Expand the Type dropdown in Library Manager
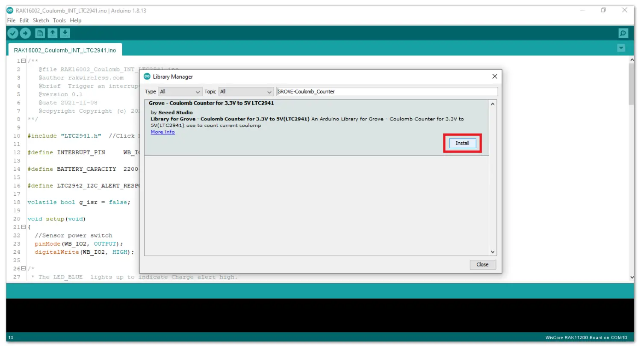 pos(180,91)
